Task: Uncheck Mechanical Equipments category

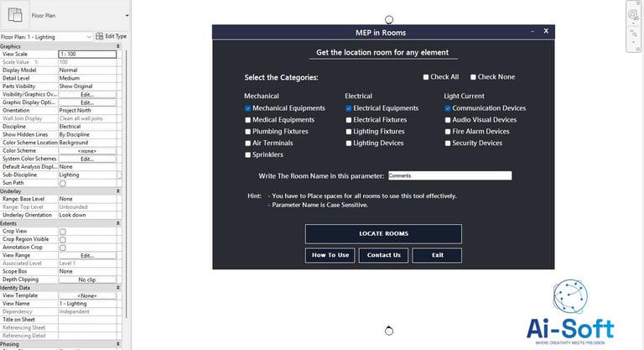Action: [x=247, y=108]
